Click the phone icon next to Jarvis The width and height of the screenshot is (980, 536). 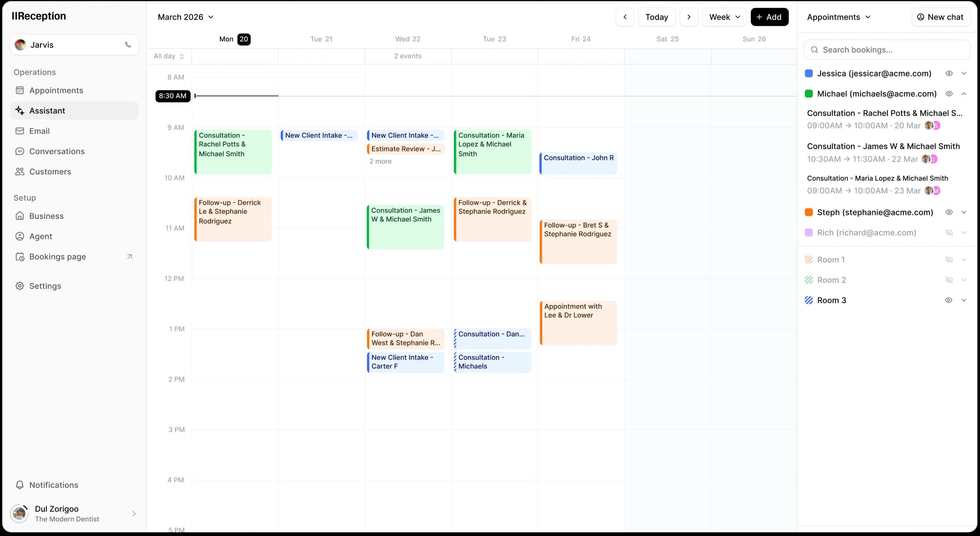point(128,44)
